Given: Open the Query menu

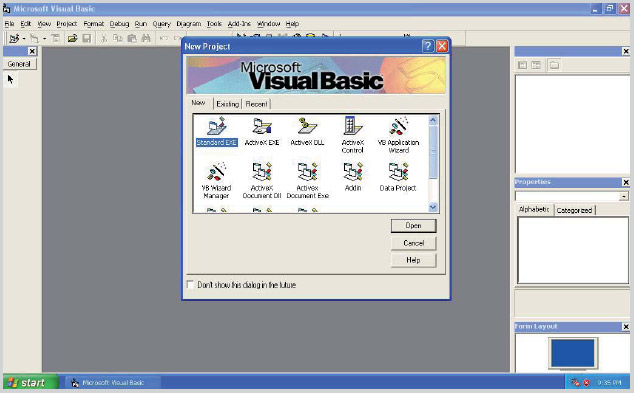Looking at the screenshot, I should [x=162, y=24].
